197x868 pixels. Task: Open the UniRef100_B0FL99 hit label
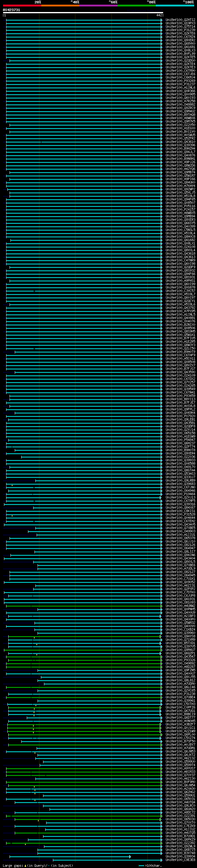point(180,54)
